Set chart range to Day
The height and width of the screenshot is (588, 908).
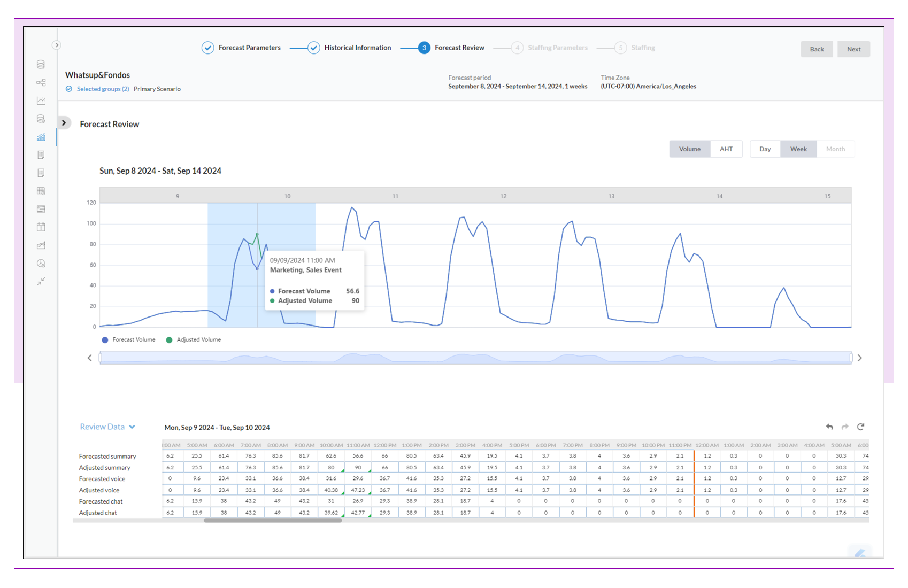coord(765,149)
